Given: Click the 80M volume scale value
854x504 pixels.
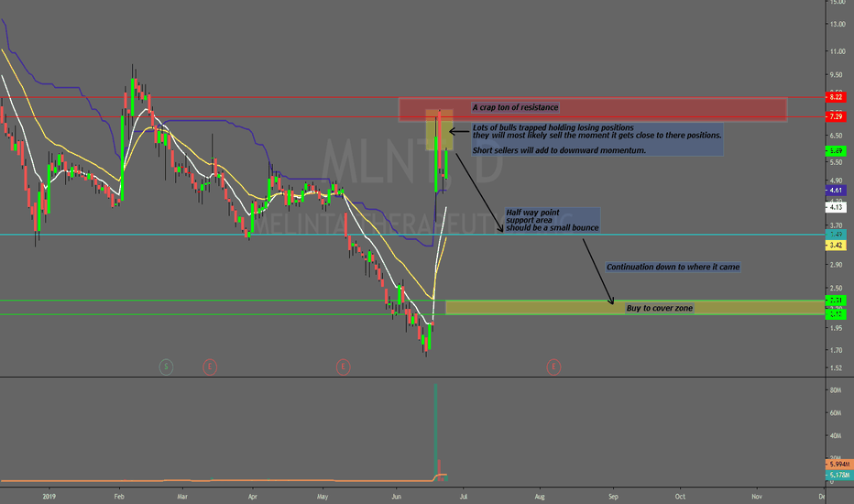Looking at the screenshot, I should [836, 390].
